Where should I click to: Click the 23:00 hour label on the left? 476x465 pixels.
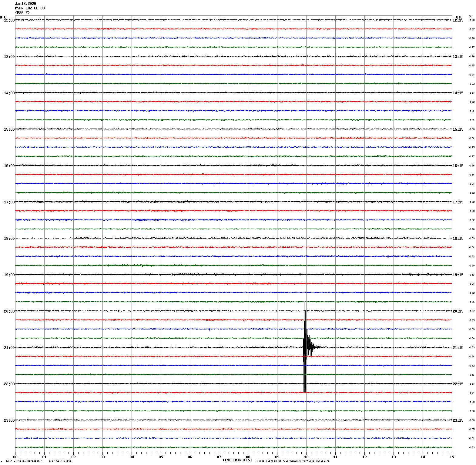(x=9, y=420)
